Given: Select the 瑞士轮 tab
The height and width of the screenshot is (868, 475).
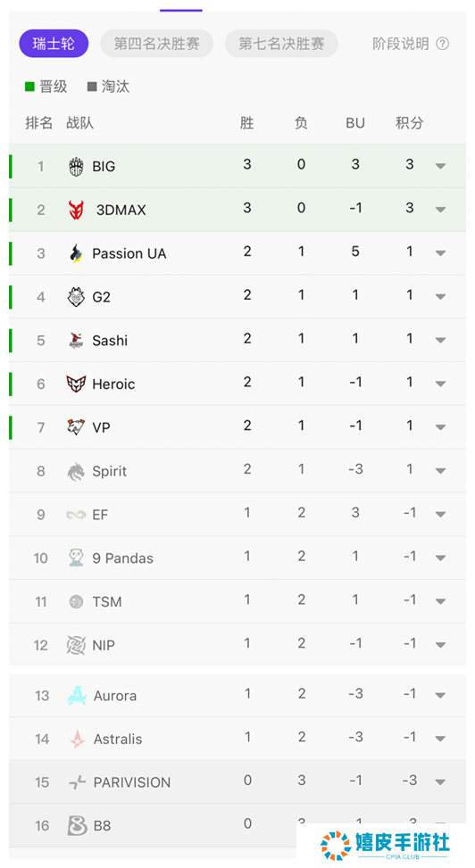Looking at the screenshot, I should pos(54,44).
